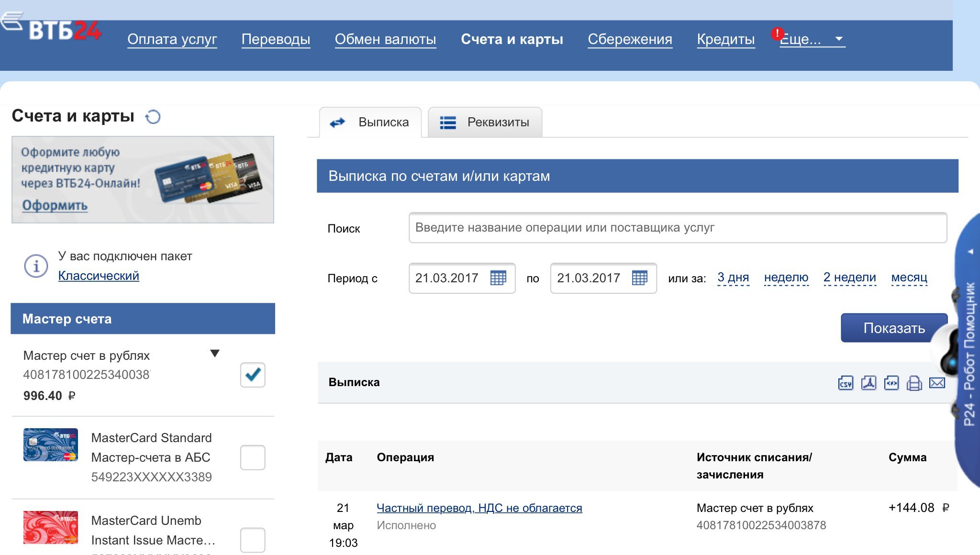
Task: Open Обмен валюты in the top menu
Action: (385, 39)
